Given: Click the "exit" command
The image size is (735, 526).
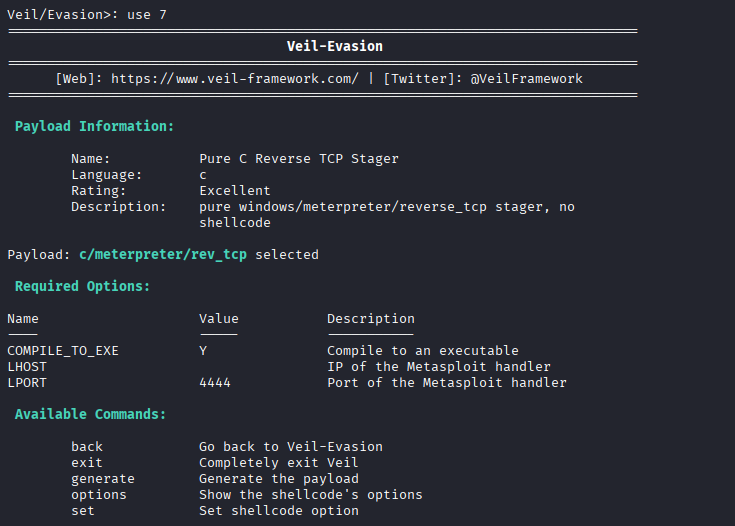Looking at the screenshot, I should pyautogui.click(x=87, y=463).
